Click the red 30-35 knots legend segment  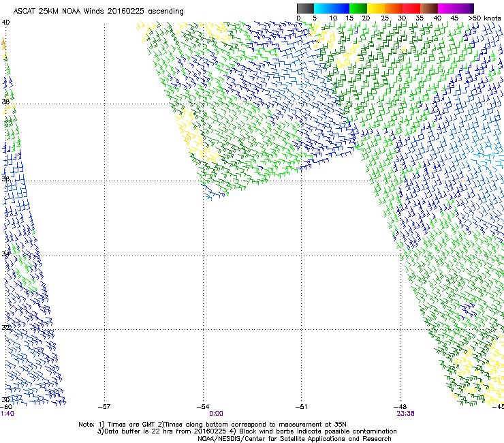coord(411,8)
